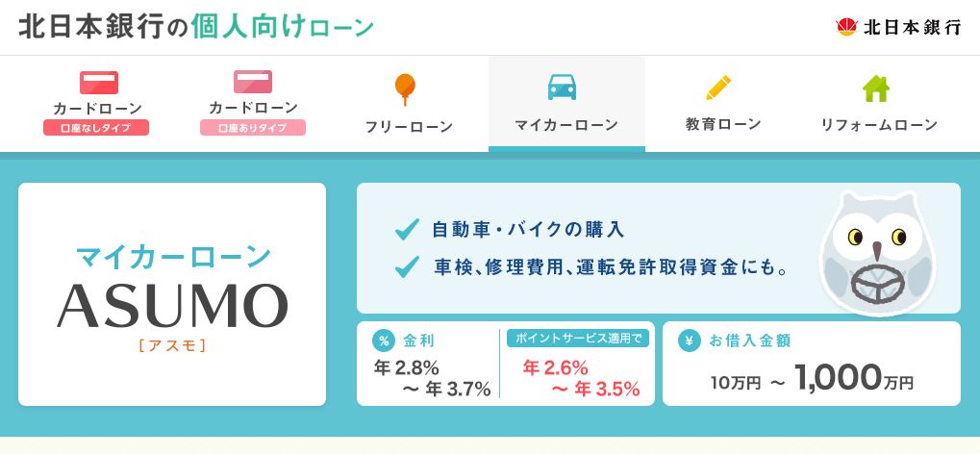Screen dimensions: 980x454
Task: Click the マイカーローン ASUMO logo panel
Action: click(172, 294)
